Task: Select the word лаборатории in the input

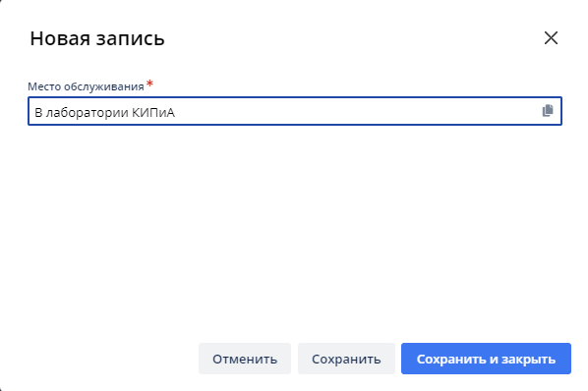Action: point(87,113)
